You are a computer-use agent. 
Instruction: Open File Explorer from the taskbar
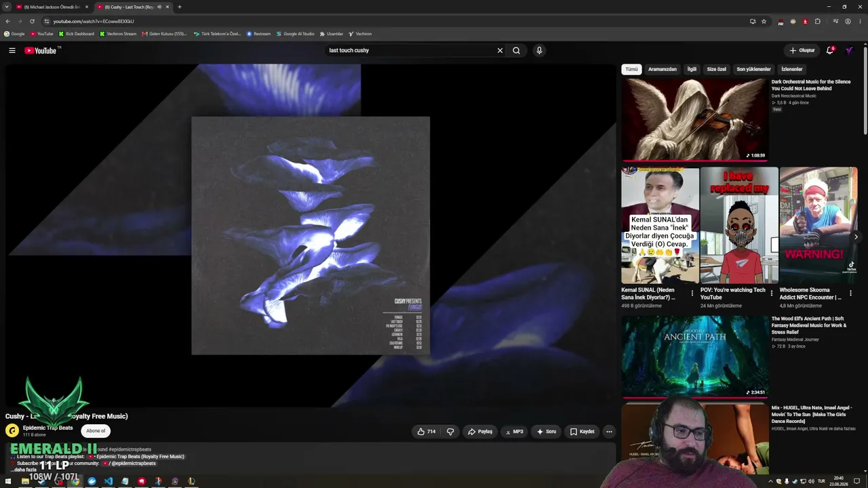click(x=25, y=481)
